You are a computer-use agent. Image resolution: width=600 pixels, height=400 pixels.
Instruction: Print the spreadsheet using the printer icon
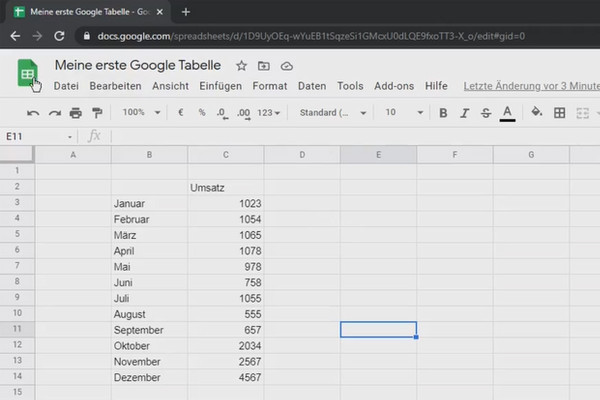coord(76,113)
